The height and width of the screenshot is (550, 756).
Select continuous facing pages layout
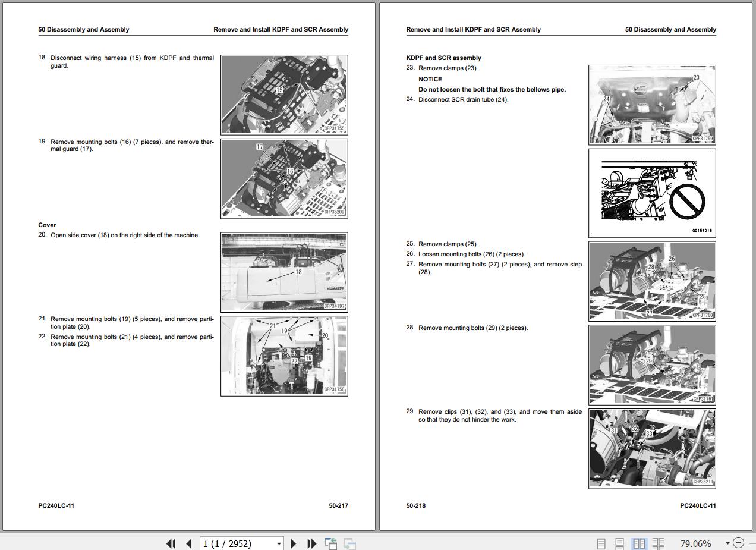click(x=659, y=543)
